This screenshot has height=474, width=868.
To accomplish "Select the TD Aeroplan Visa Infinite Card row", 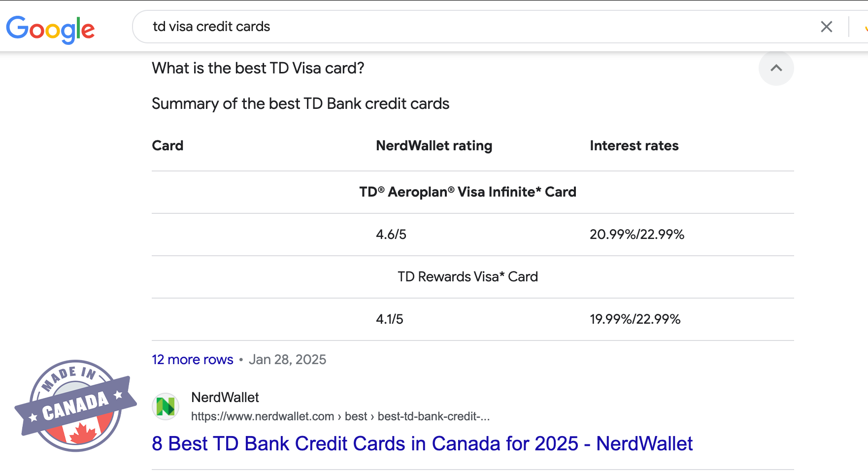I will pos(467,192).
